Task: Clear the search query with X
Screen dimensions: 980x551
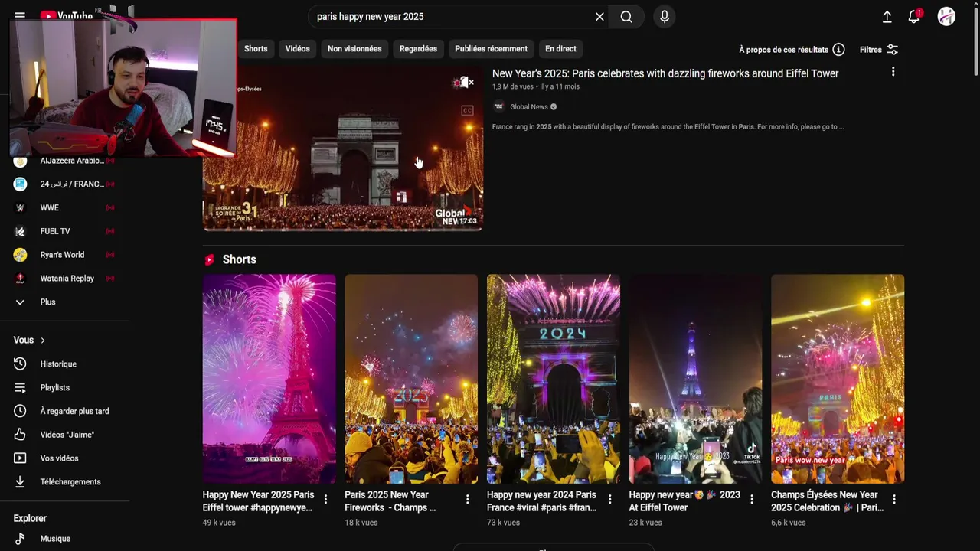Action: pyautogui.click(x=599, y=17)
